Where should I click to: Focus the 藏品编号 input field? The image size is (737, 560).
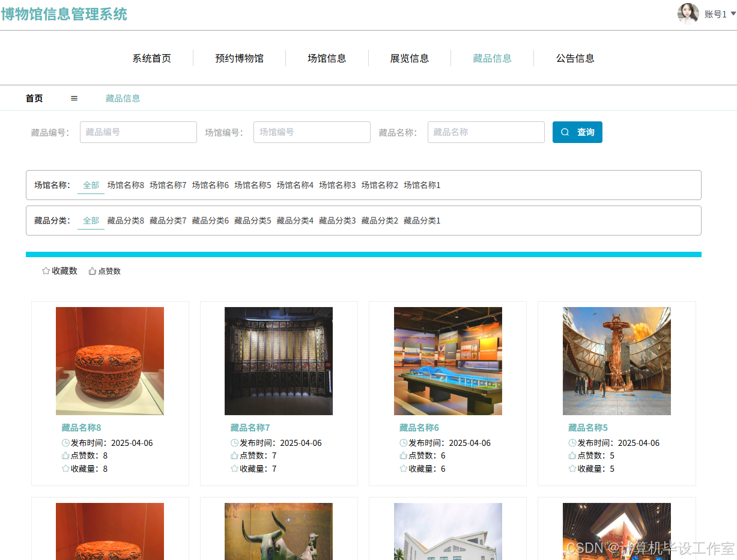[x=138, y=132]
